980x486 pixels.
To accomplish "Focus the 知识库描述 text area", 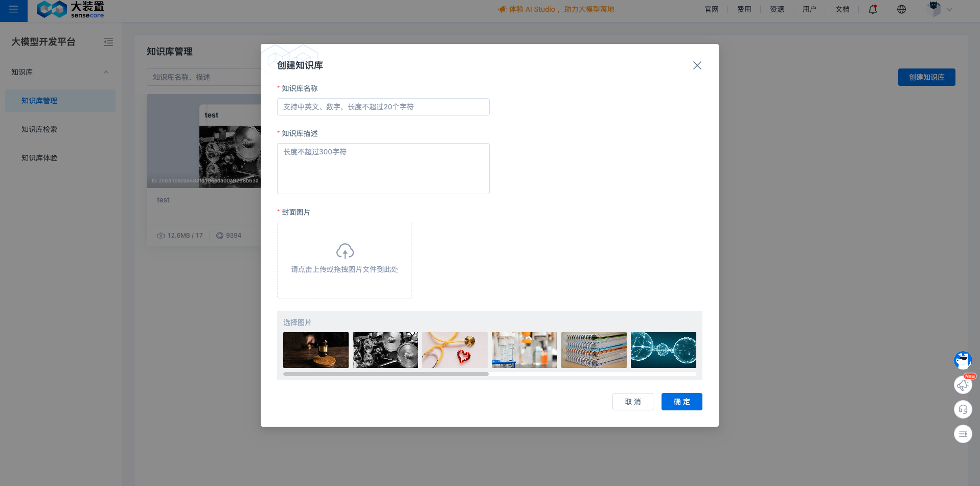I will [x=383, y=169].
